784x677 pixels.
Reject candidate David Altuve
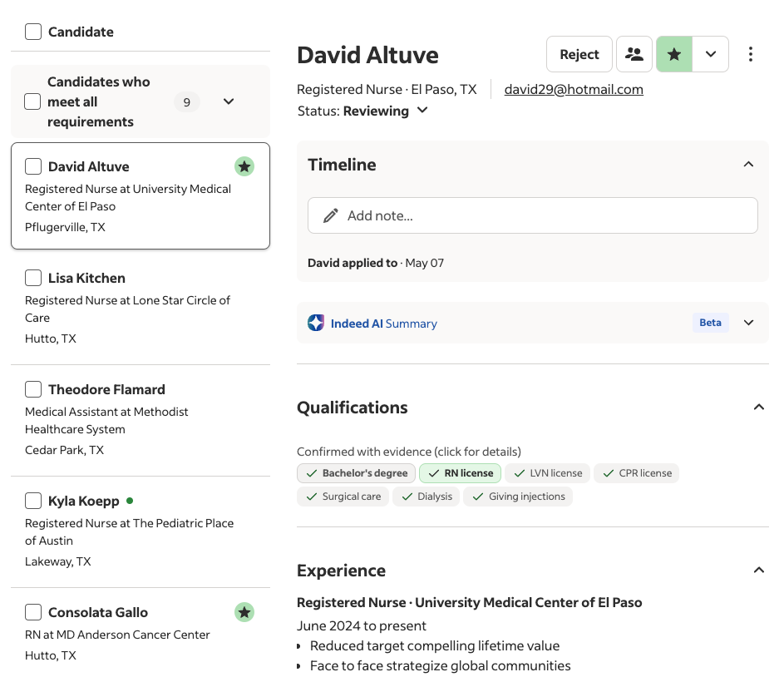579,53
